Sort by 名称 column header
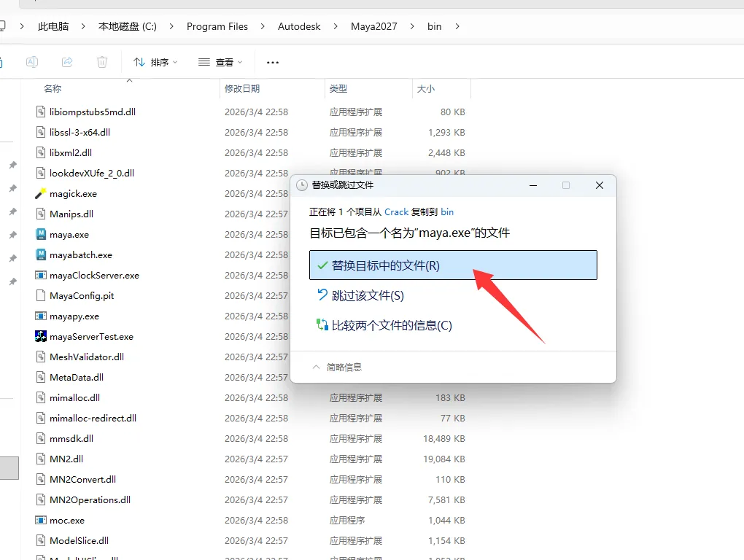The height and width of the screenshot is (560, 744). [x=53, y=89]
